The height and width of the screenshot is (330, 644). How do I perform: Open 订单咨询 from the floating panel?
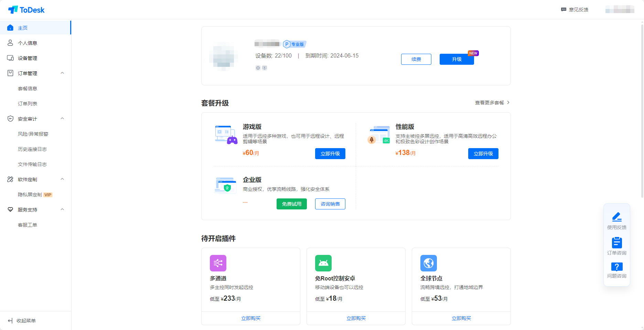click(x=617, y=246)
